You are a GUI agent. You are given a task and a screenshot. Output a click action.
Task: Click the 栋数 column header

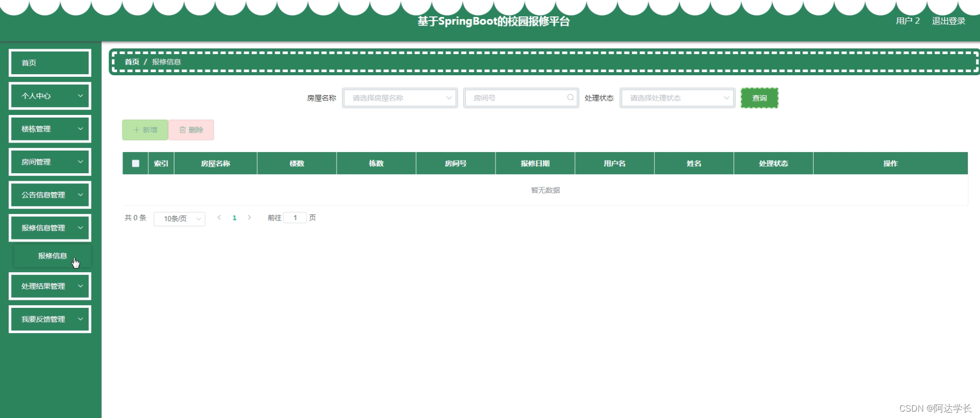(376, 163)
